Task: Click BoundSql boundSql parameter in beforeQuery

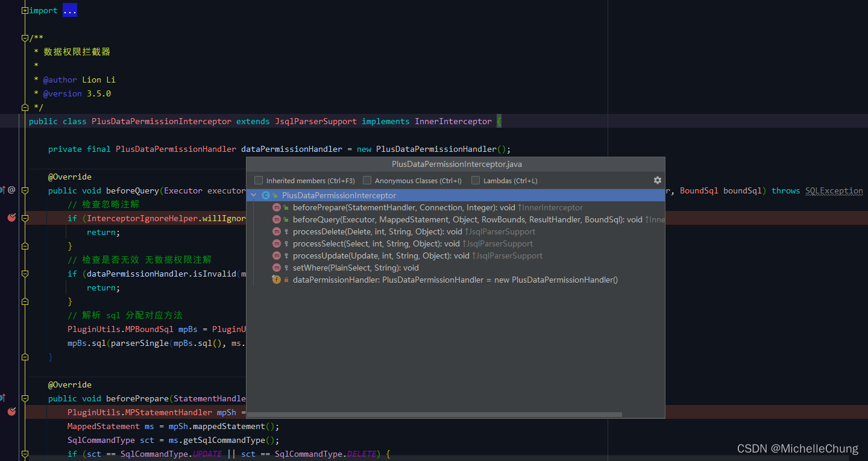Action: tap(721, 190)
